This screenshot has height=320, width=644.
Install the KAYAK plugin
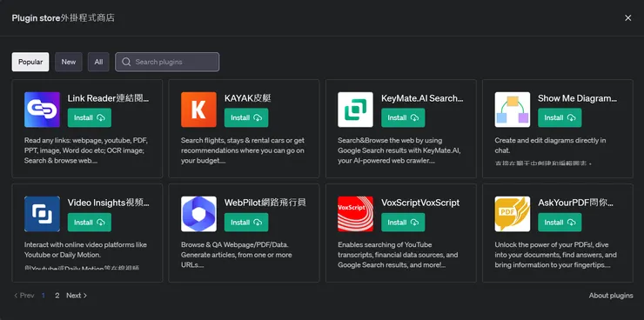[246, 117]
